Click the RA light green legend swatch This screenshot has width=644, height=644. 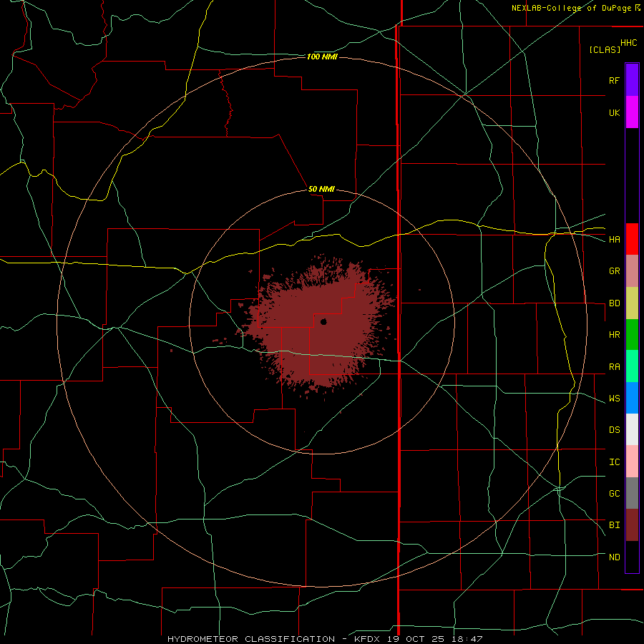pyautogui.click(x=632, y=366)
